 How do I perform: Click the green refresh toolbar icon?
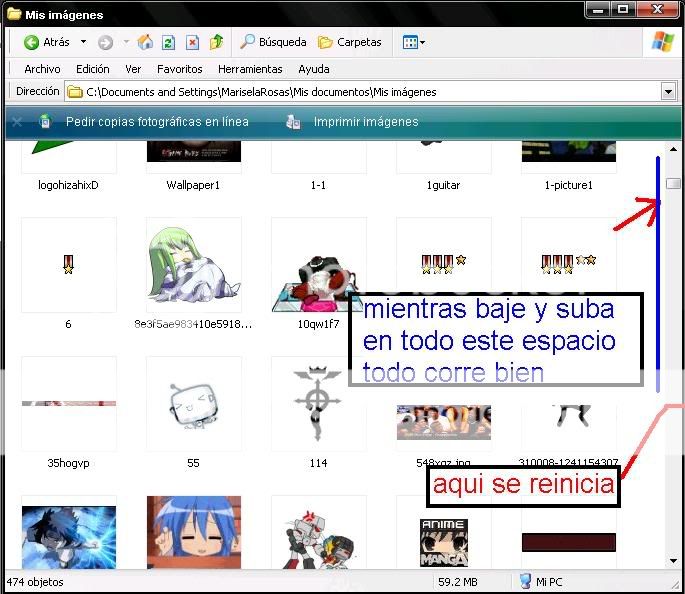(x=169, y=42)
